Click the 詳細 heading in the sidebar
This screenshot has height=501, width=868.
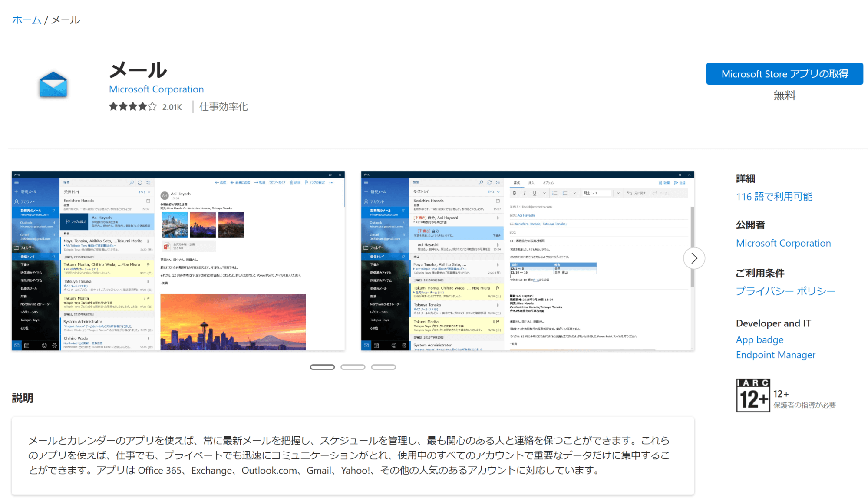click(x=746, y=178)
